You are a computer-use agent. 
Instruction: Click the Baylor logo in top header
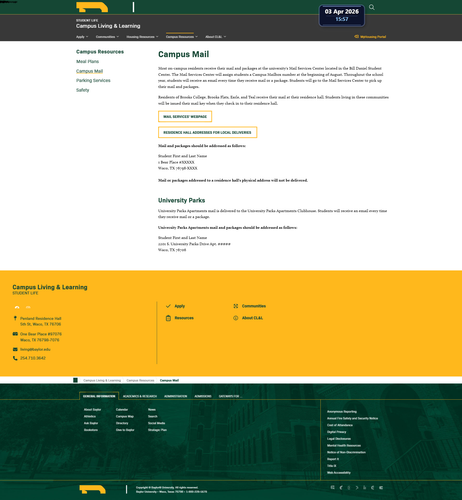click(92, 7)
